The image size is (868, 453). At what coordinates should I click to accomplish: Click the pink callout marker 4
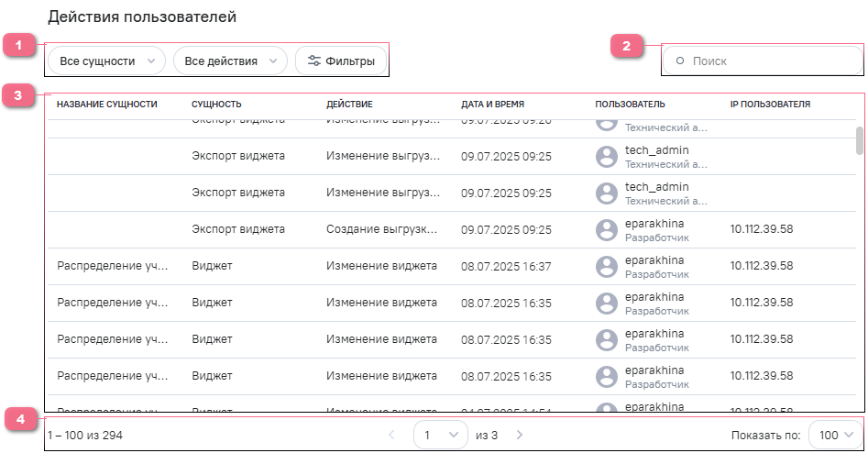tap(18, 419)
